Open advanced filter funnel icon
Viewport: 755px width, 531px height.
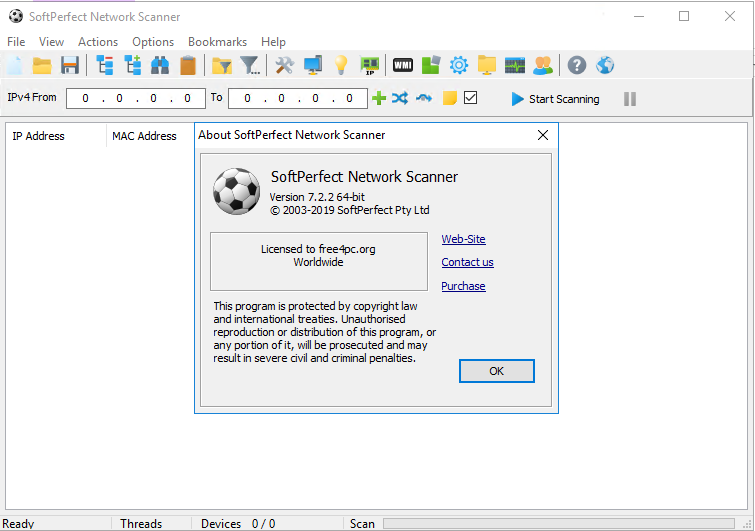(x=250, y=65)
